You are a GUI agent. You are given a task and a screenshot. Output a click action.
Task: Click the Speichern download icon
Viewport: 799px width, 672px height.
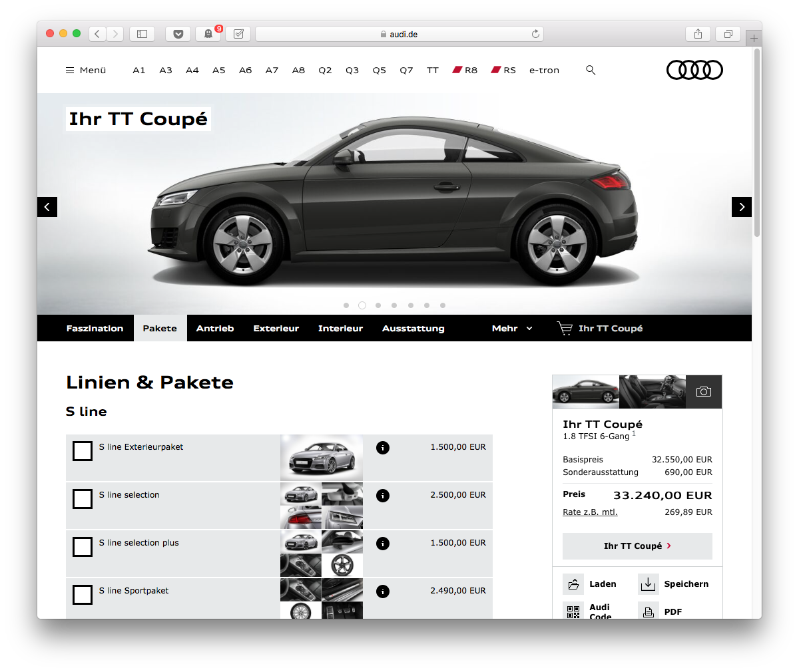648,584
